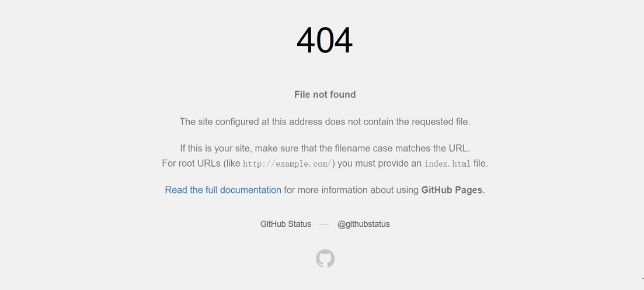Click the sentence starting "The site configured"
The image size is (644, 290).
325,122
